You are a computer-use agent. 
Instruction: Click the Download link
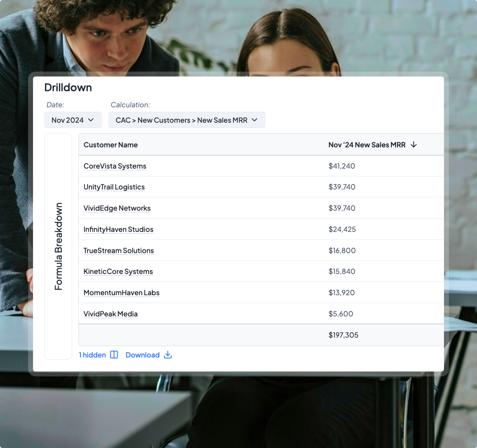pyautogui.click(x=142, y=355)
